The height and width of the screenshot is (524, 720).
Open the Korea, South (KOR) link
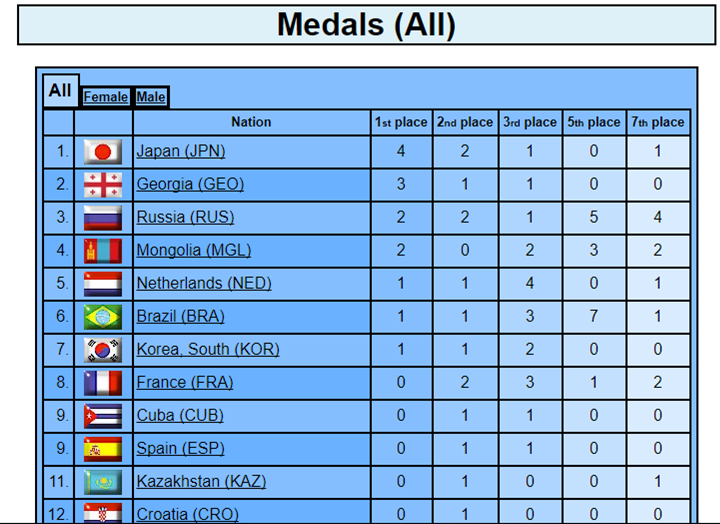(208, 349)
